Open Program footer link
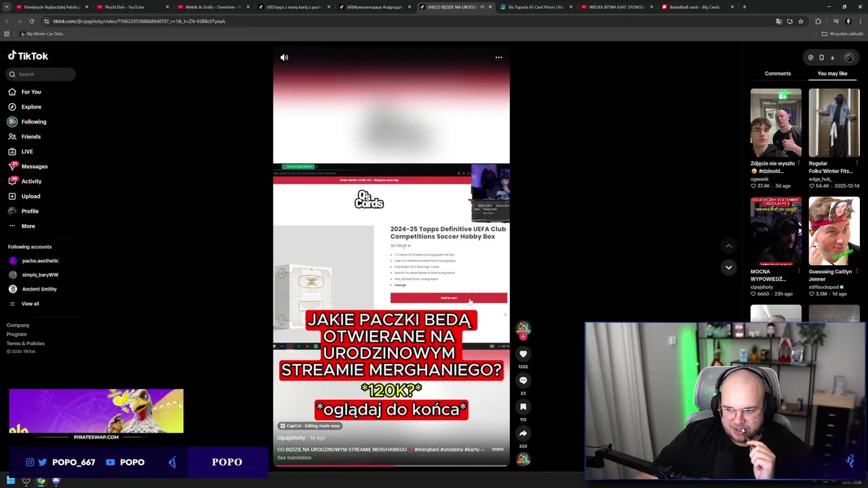Viewport: 868px width, 488px height. pyautogui.click(x=17, y=334)
